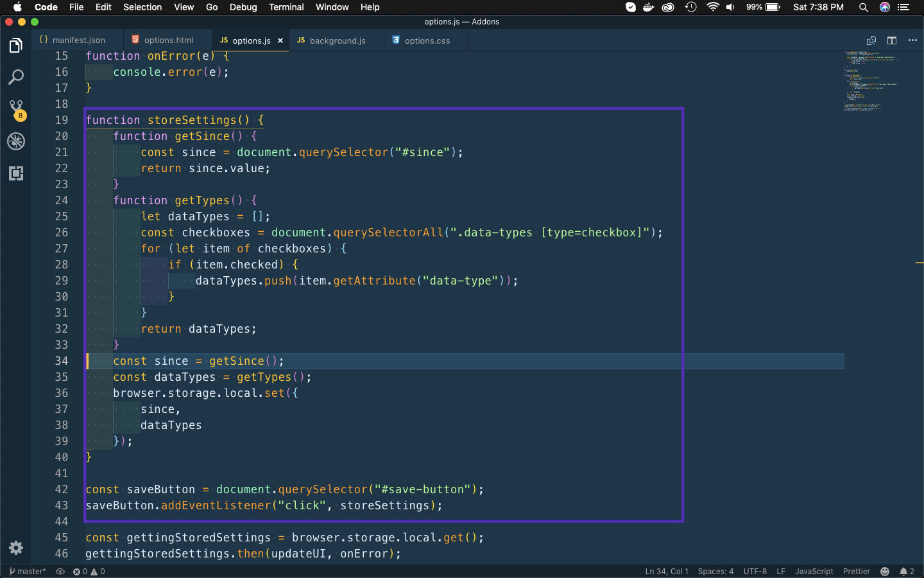Screen dimensions: 924x578
Task: Close the options.js tab
Action: point(280,40)
